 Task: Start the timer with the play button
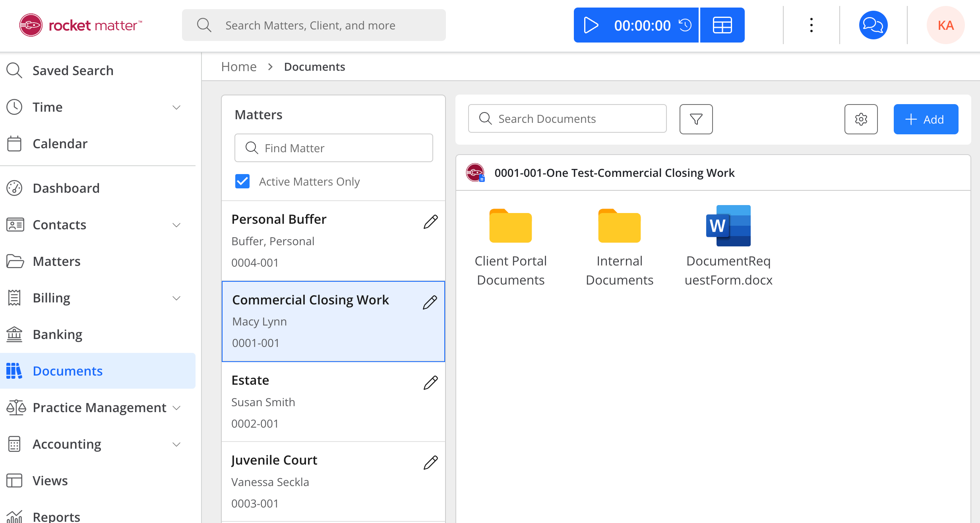coord(591,25)
